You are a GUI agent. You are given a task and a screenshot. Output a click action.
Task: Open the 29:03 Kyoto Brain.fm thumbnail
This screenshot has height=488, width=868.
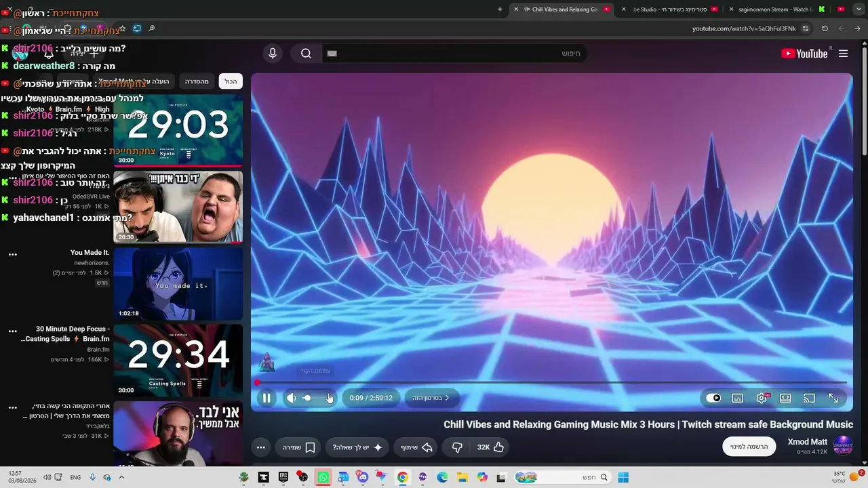click(178, 130)
